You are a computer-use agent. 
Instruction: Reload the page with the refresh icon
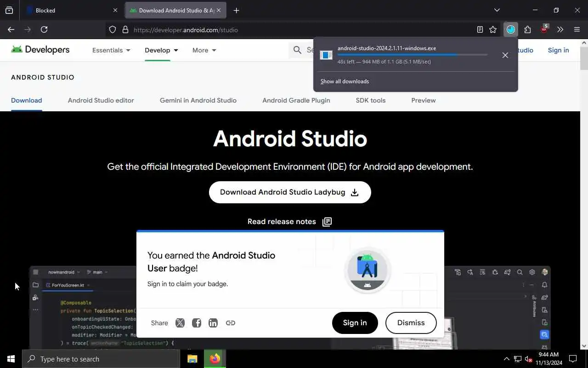click(44, 29)
